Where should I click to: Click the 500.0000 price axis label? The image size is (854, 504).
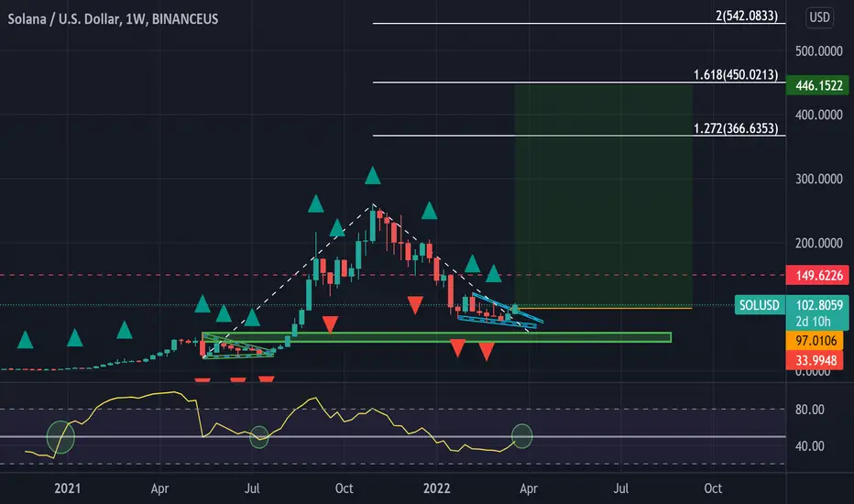(x=818, y=51)
